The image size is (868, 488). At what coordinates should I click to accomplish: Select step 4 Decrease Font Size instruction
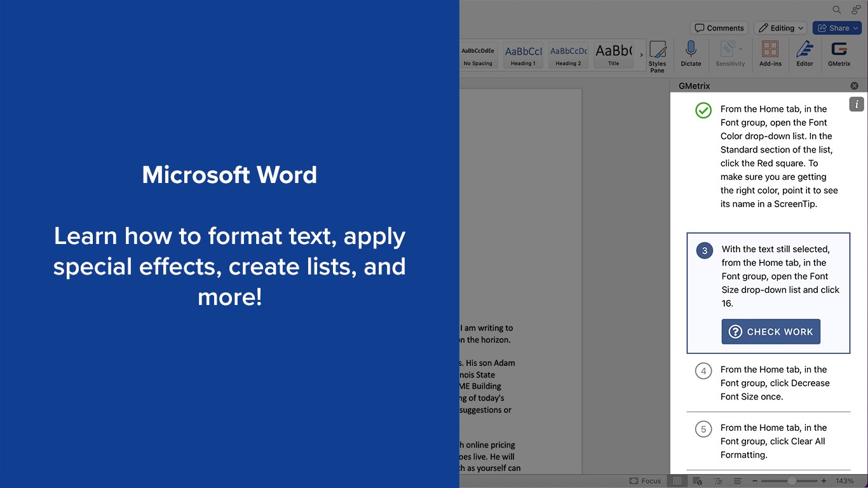[x=775, y=383]
